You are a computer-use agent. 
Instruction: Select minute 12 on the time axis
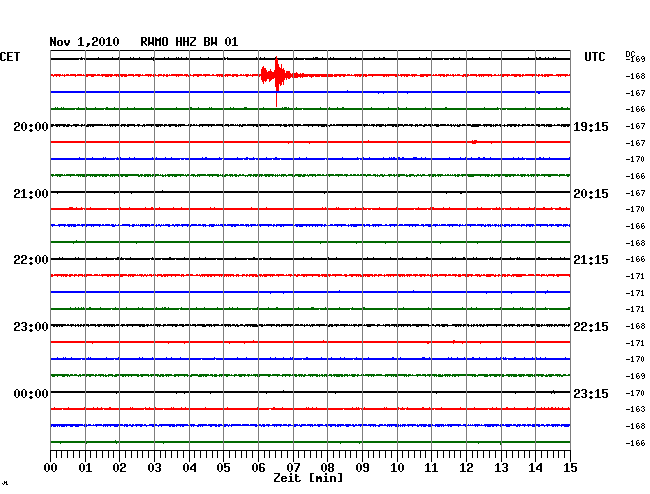(466, 467)
